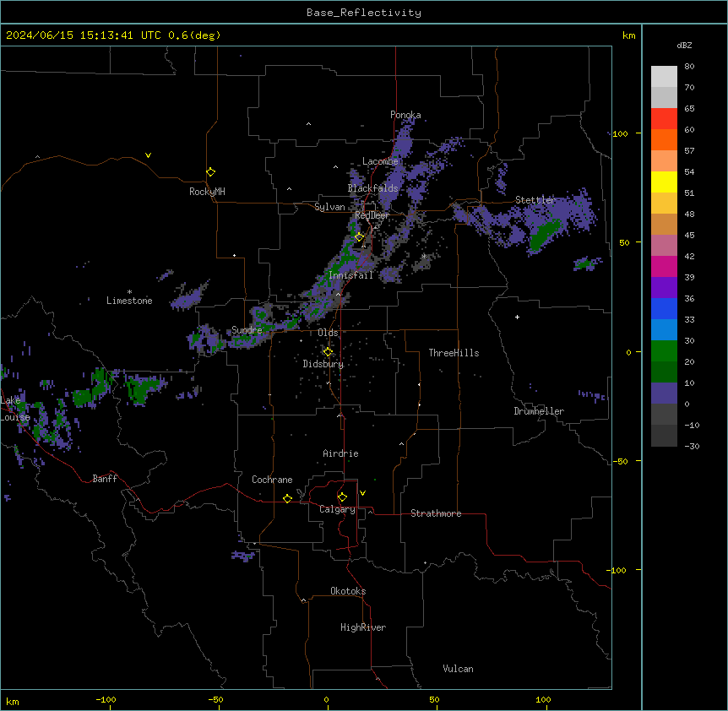Click the Calgary city label

(x=337, y=509)
